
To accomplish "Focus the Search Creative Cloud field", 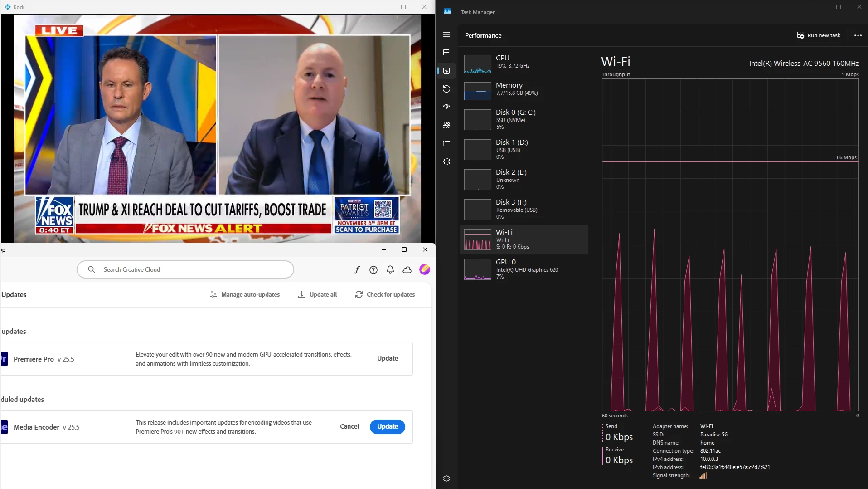I will tap(185, 269).
